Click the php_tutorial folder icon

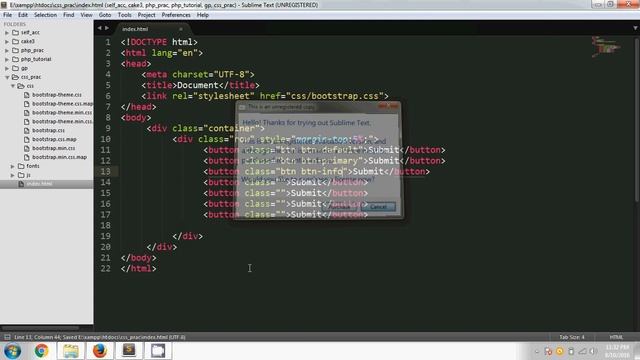[x=16, y=59]
